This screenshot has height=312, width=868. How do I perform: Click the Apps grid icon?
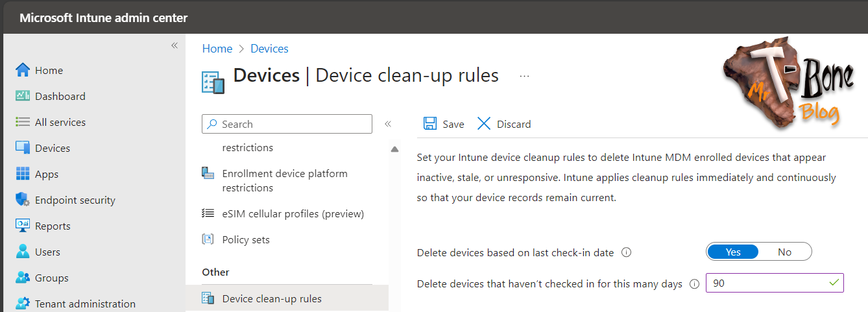23,174
